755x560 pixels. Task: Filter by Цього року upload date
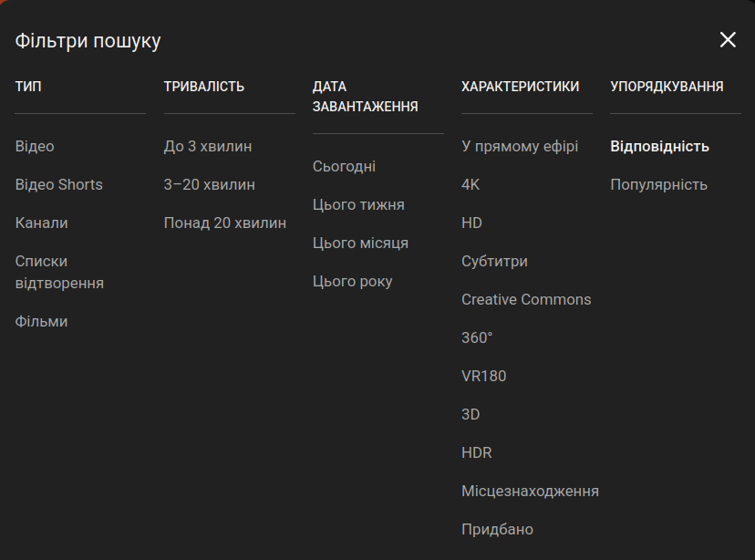click(x=352, y=282)
